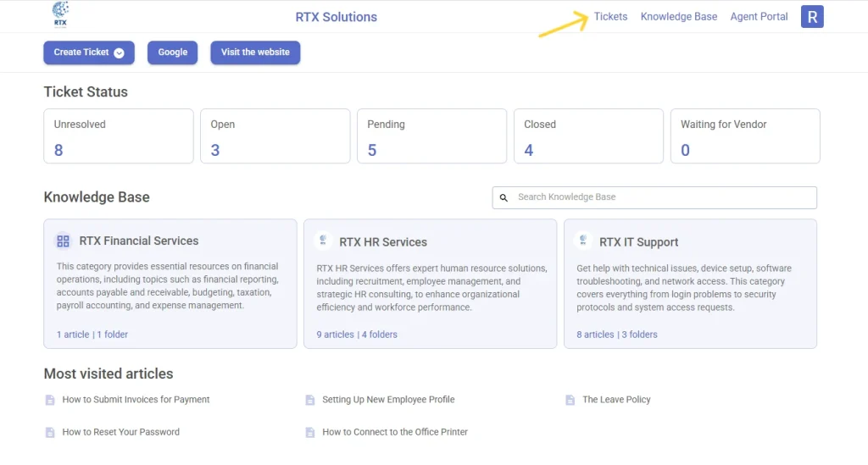Screen dimensions: 868x465
Task: Click document icon beside Reset Your Password
Action: click(50, 432)
